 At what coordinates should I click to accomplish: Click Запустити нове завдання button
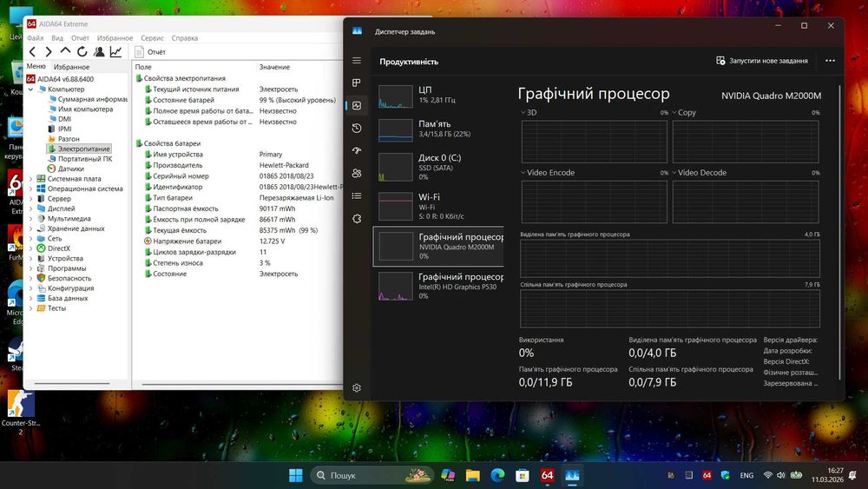(762, 61)
